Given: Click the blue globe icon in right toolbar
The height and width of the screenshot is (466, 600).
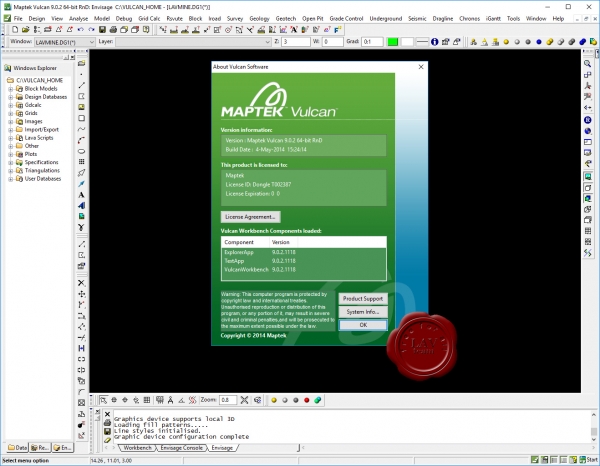Looking at the screenshot, I should tap(588, 131).
